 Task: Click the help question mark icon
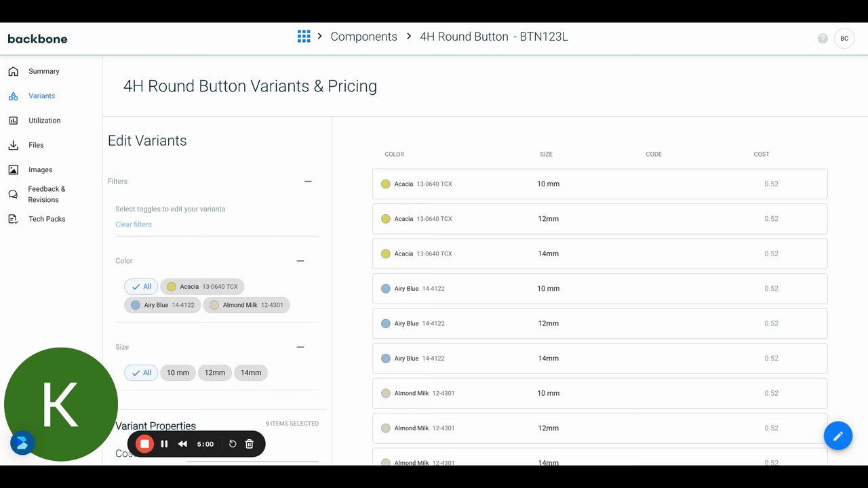pos(823,39)
